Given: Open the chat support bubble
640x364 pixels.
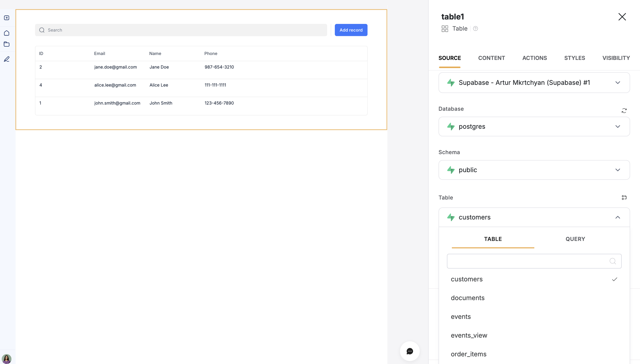Looking at the screenshot, I should point(409,351).
